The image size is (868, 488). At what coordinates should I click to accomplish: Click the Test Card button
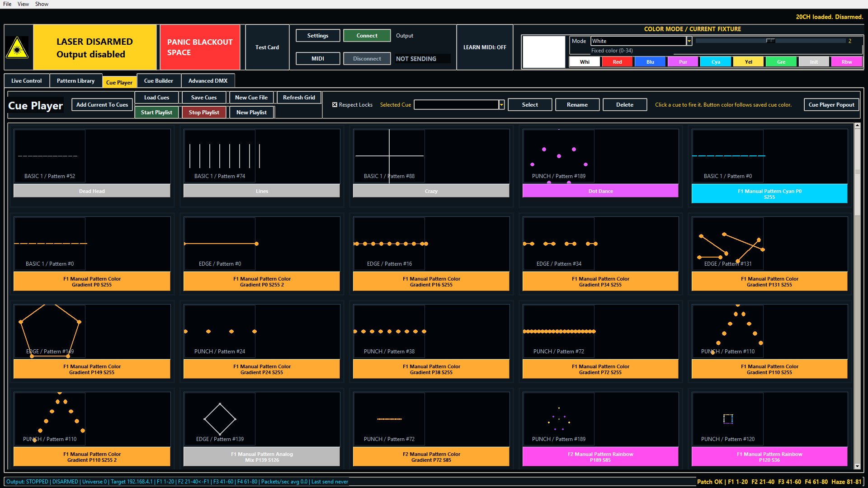click(267, 47)
